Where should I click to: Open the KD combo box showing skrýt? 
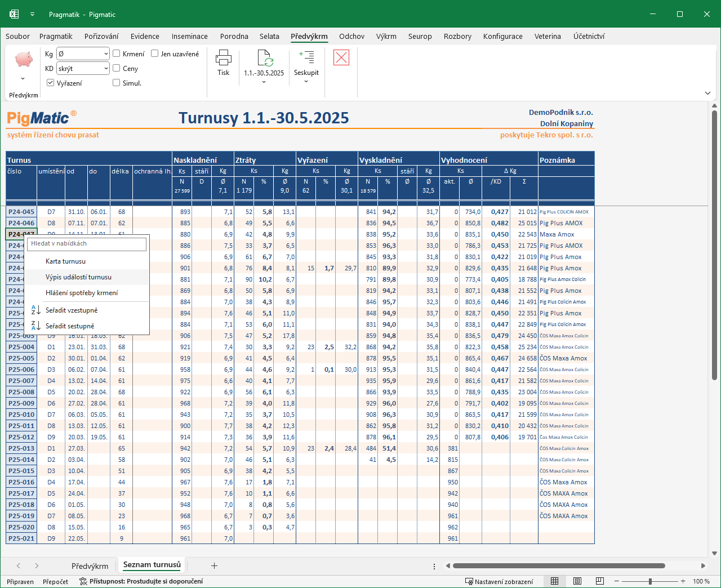coord(83,68)
